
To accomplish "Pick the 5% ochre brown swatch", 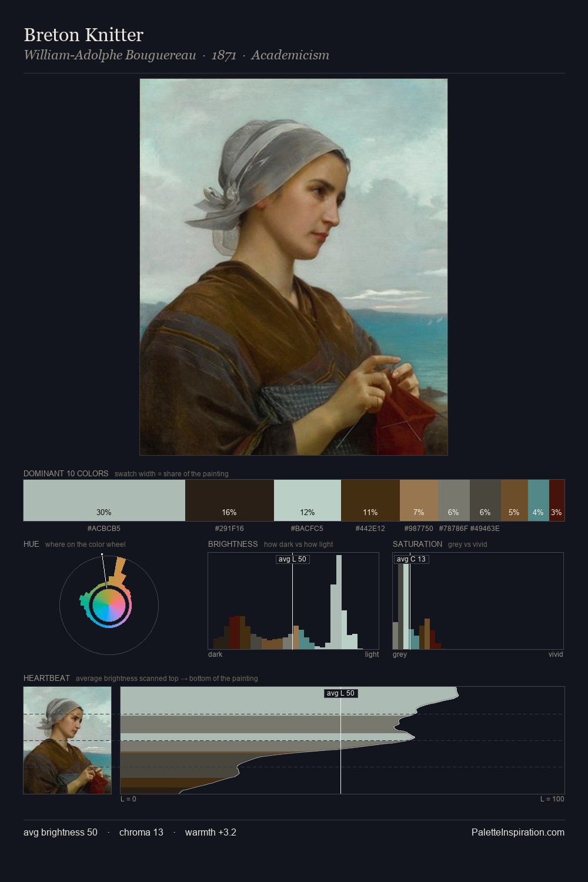I will pos(514,500).
